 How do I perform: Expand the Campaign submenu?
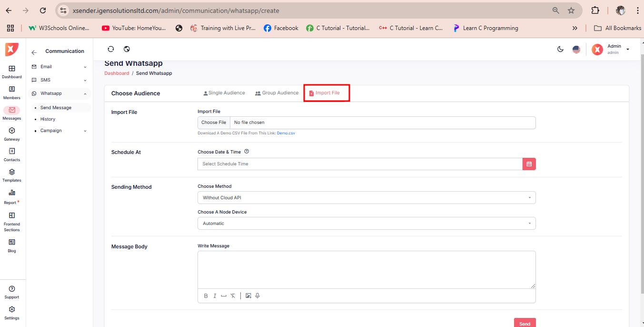(x=59, y=131)
